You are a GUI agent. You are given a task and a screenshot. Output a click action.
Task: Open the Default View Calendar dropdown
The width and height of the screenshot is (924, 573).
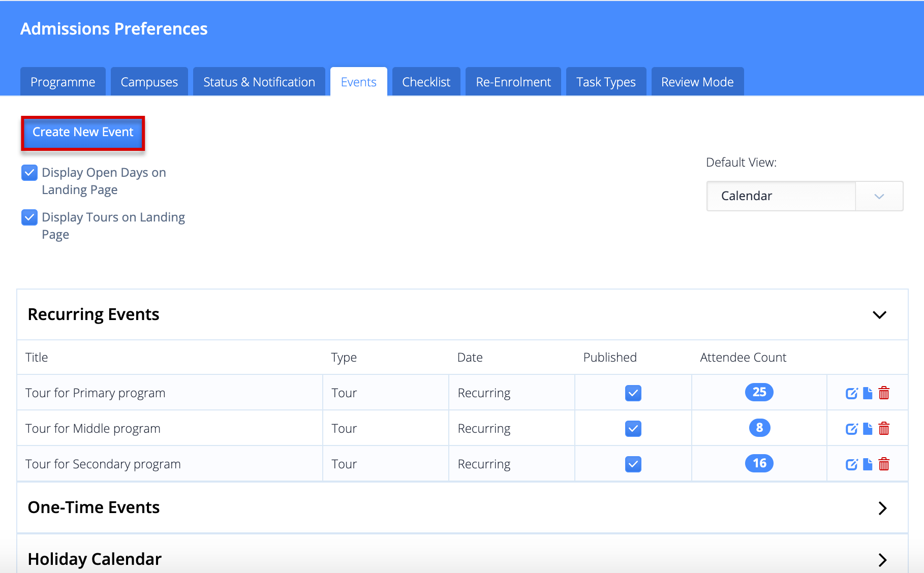tap(805, 196)
